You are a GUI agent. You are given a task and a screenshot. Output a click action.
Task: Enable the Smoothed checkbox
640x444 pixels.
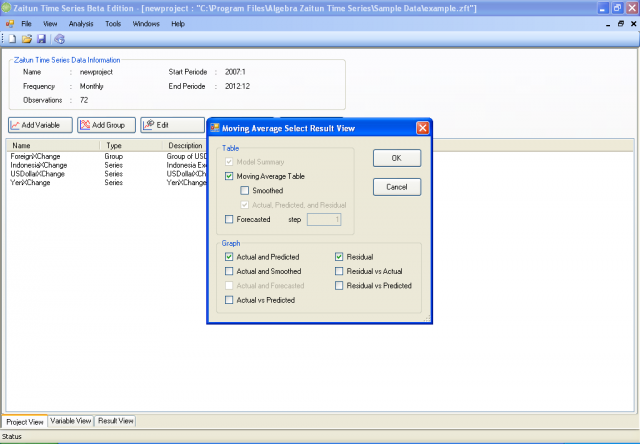(x=246, y=190)
